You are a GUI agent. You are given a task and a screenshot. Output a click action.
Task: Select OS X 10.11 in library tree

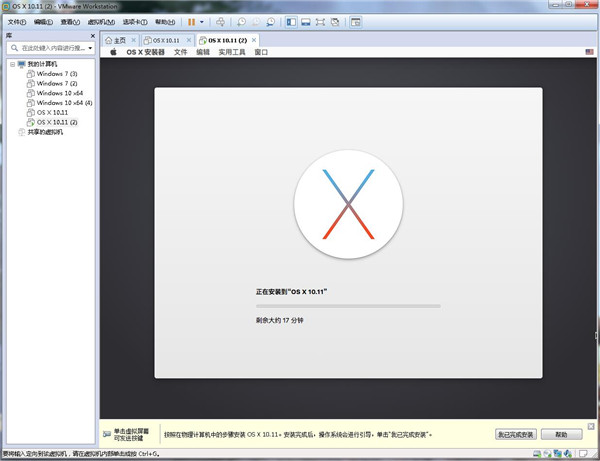click(x=52, y=112)
